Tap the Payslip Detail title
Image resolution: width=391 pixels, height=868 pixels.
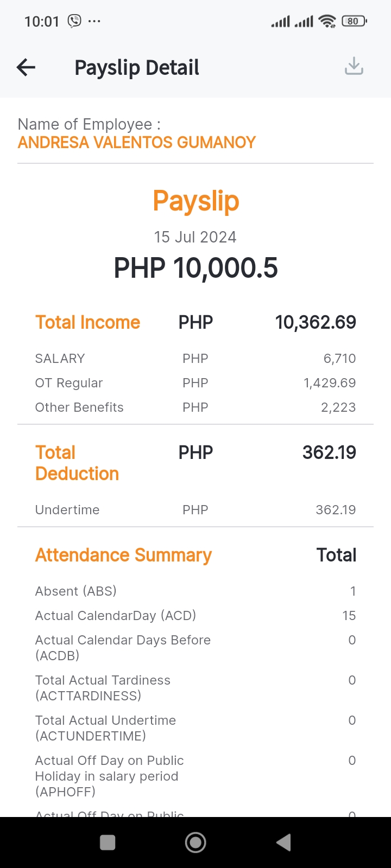(x=137, y=68)
